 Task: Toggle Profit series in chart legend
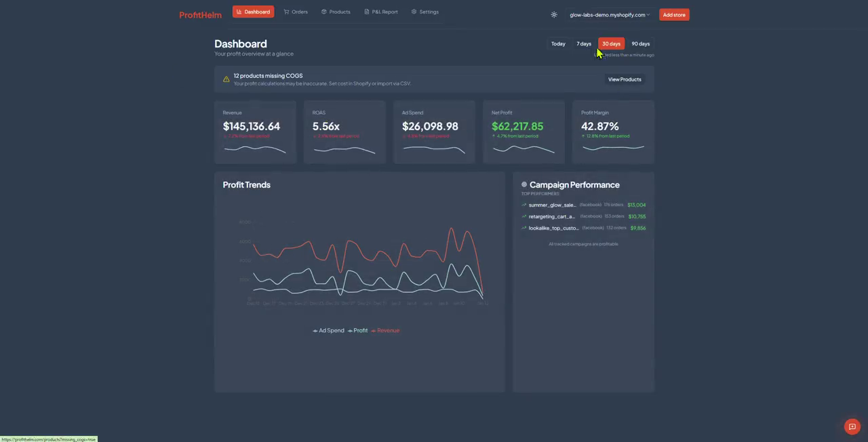click(357, 331)
